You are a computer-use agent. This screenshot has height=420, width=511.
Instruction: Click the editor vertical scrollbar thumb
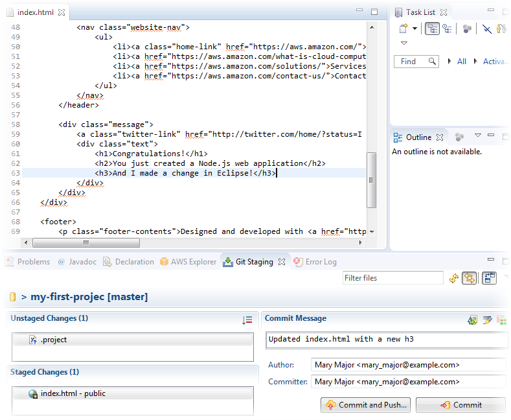pos(371,180)
